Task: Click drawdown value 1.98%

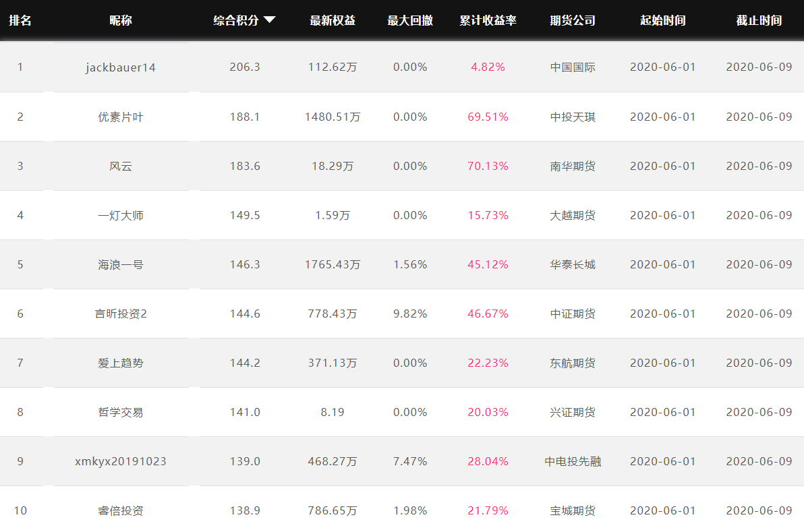Action: click(409, 510)
